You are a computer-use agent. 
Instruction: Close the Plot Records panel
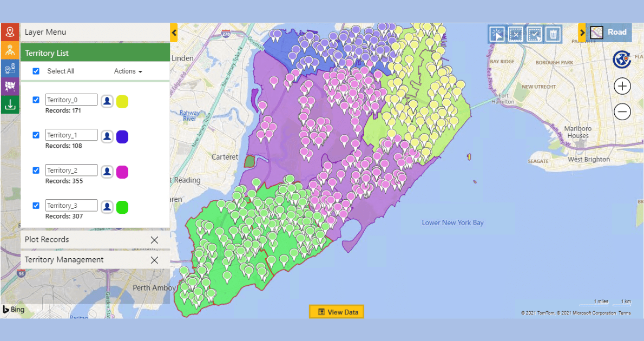click(154, 240)
